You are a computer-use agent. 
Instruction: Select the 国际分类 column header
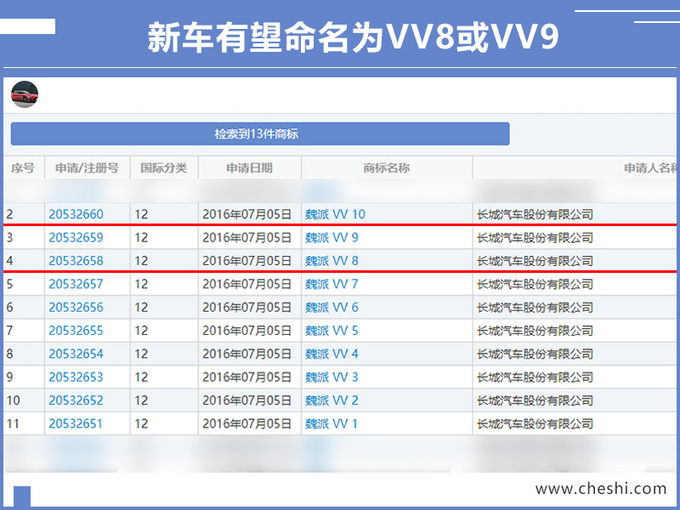click(163, 168)
